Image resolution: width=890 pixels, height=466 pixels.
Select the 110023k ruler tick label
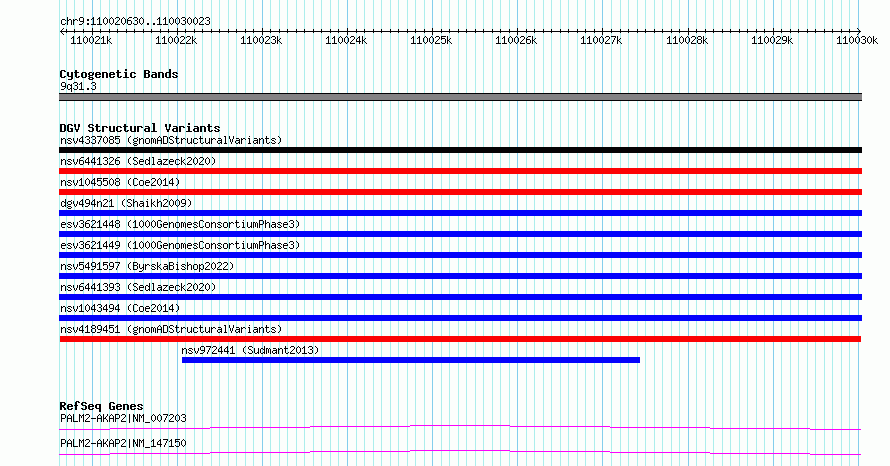[261, 40]
